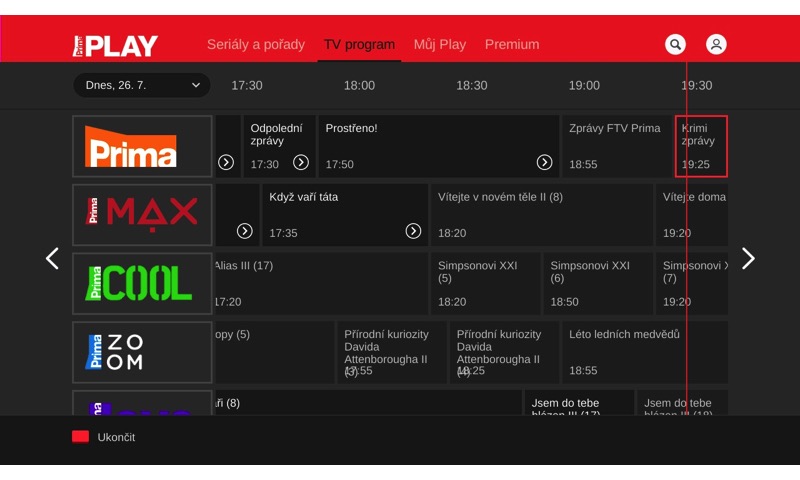
Task: Go to previous time slots with left arrow
Action: (52, 259)
